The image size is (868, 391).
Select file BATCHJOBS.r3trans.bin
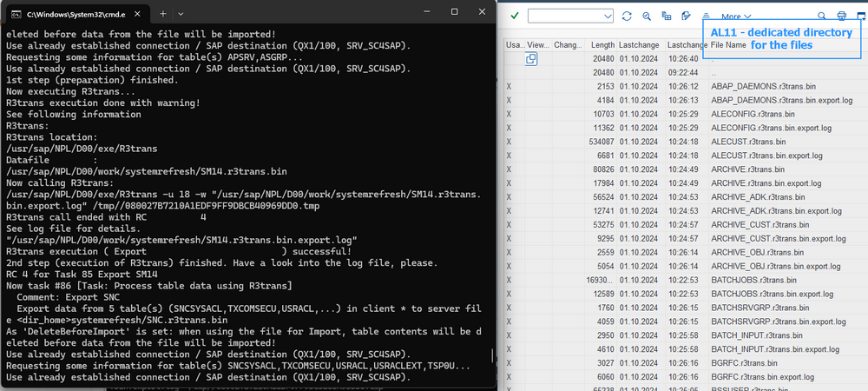(x=754, y=281)
